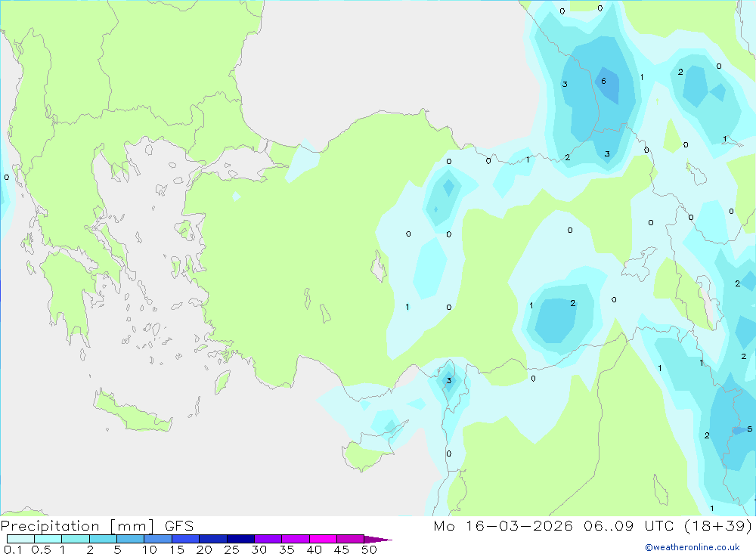Click the 'Precipitation [mm]' title text
The image size is (756, 554).
[x=77, y=526]
